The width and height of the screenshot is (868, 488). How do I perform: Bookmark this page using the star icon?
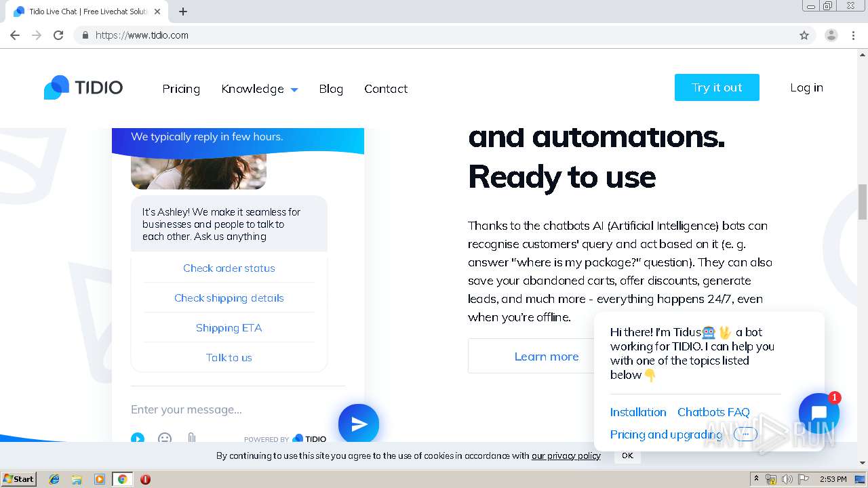[804, 35]
